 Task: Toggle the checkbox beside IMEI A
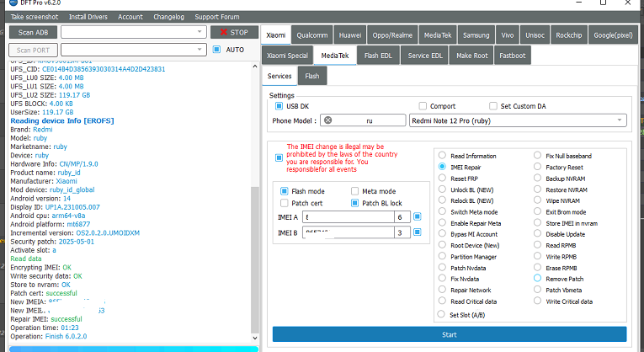418,216
